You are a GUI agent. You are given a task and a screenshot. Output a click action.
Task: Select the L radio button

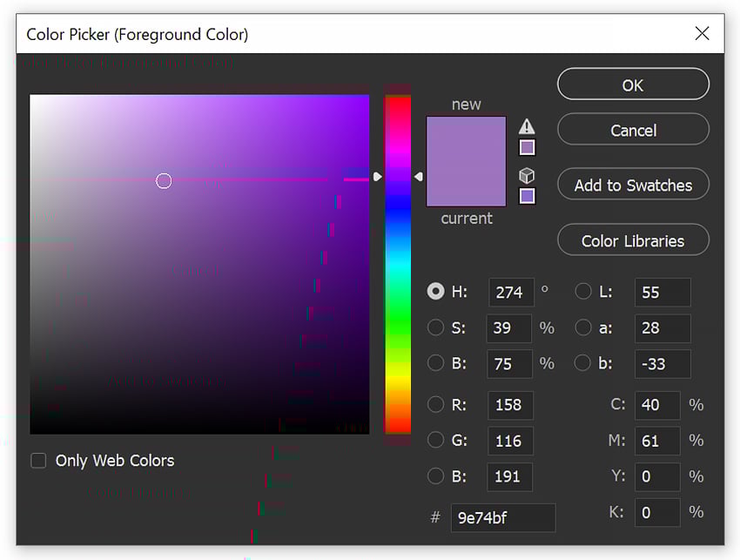point(582,292)
